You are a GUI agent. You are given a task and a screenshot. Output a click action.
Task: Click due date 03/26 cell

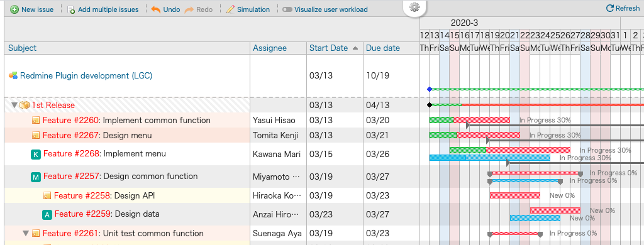pos(391,154)
